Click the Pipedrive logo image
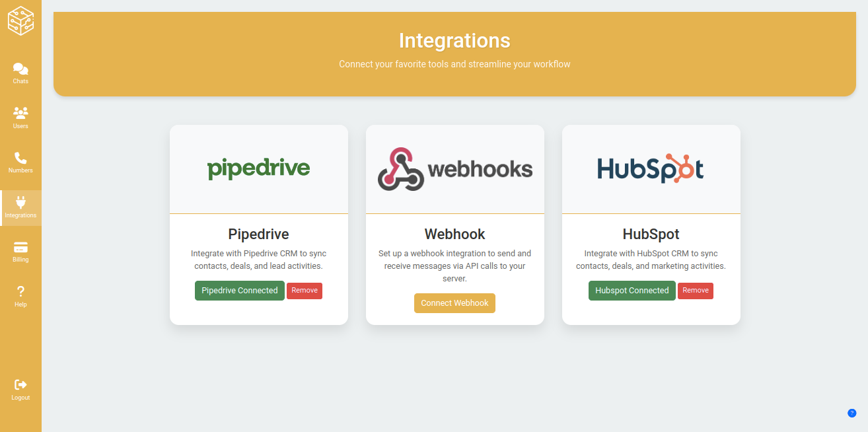 (258, 168)
